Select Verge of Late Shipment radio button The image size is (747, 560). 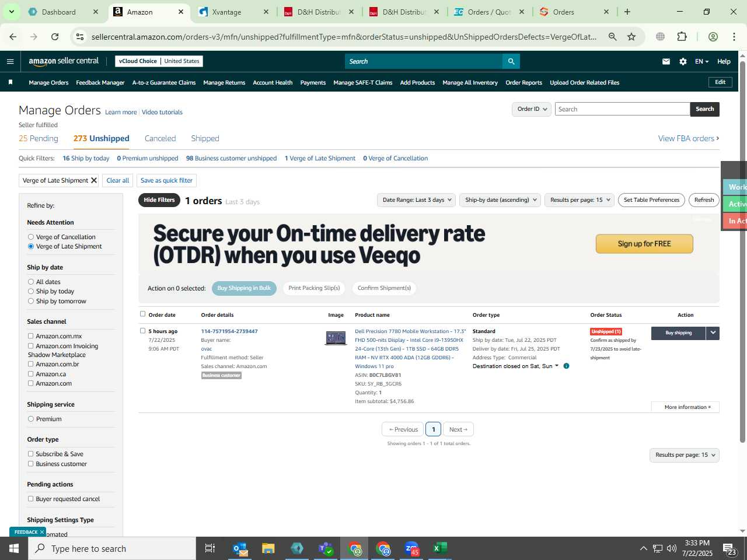31,246
